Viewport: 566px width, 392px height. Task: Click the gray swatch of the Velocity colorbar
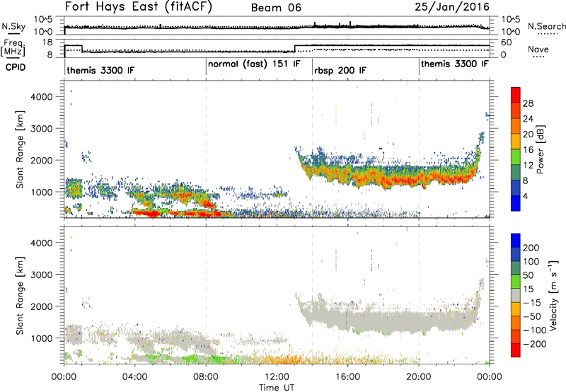(516, 295)
